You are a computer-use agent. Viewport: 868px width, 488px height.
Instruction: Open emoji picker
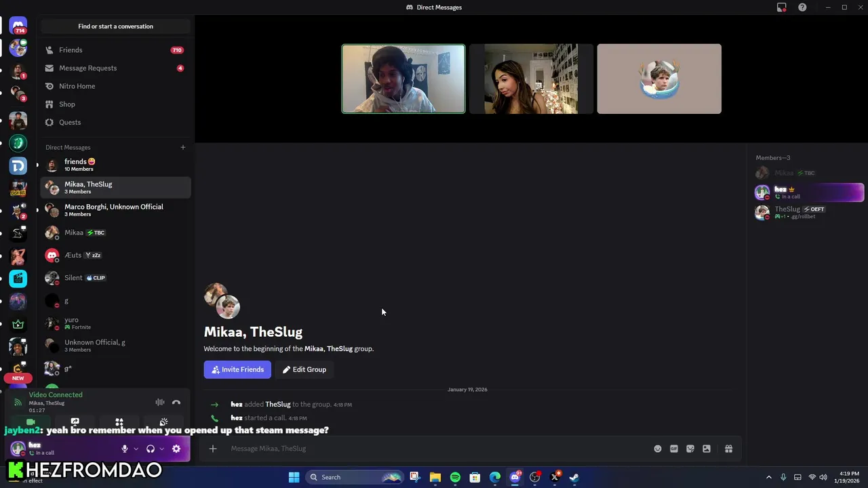tap(658, 449)
